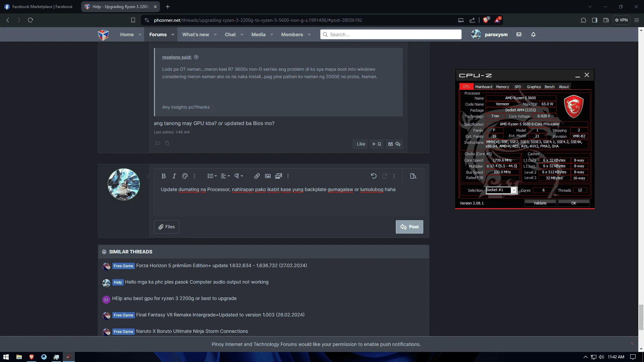Open Forza Horizon 5 similar thread
The width and height of the screenshot is (644, 362).
pos(221,265)
